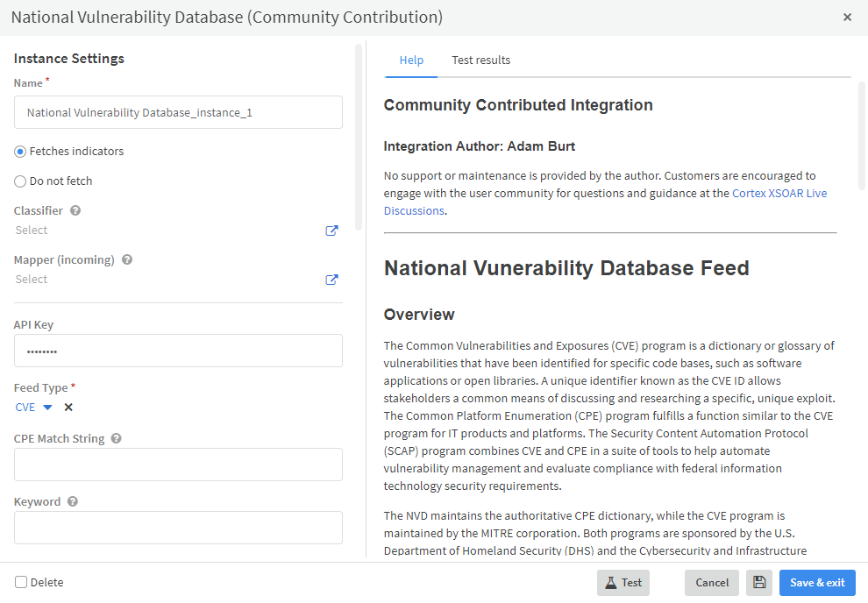Open the Classifier Select dropdown
The image size is (868, 603).
point(167,231)
